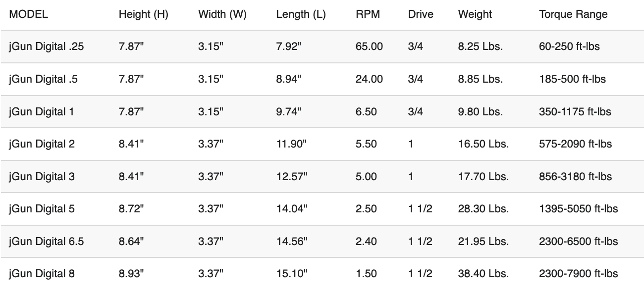The width and height of the screenshot is (644, 297).
Task: Select the 2300-6500 ft-lbs torque cell
Action: point(578,241)
